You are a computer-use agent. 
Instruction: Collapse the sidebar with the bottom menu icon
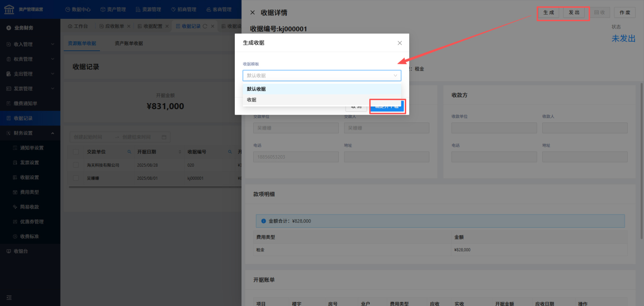coord(9,297)
